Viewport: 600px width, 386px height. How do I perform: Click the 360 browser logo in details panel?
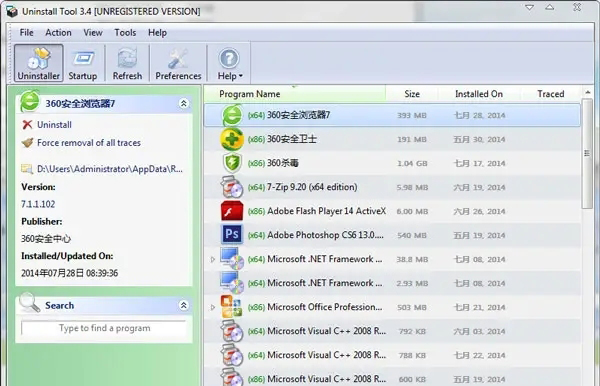click(x=29, y=102)
